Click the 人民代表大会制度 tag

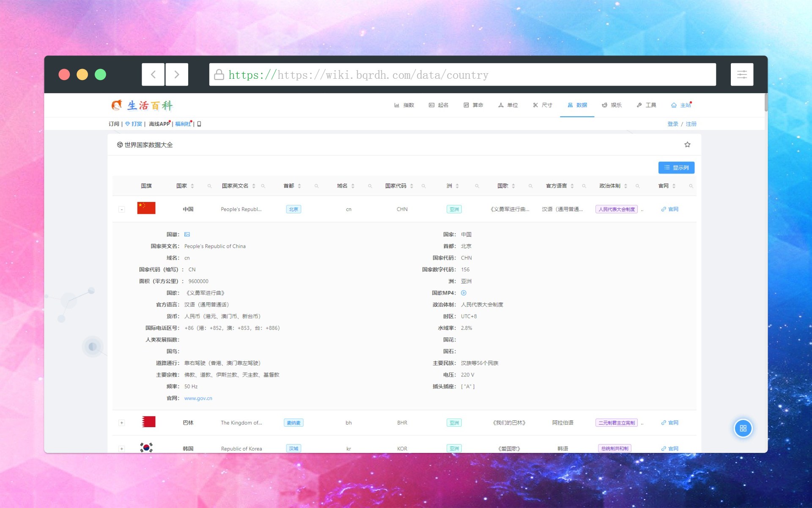pos(616,209)
